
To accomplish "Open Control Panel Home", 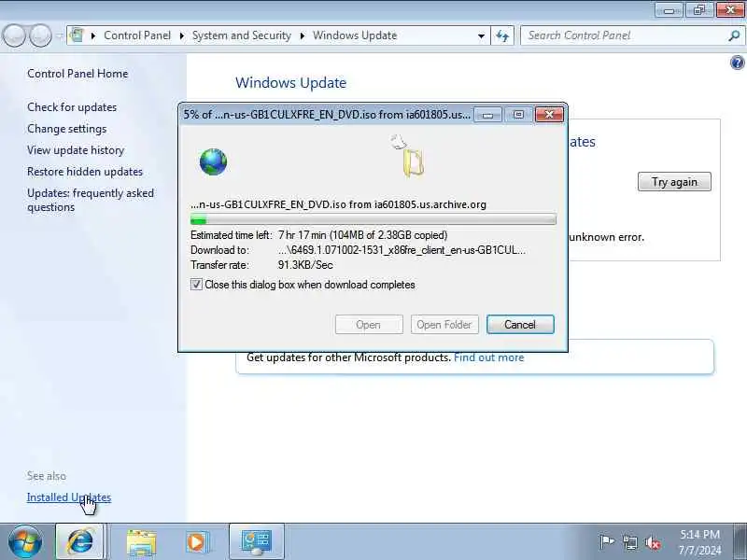I will click(x=78, y=74).
